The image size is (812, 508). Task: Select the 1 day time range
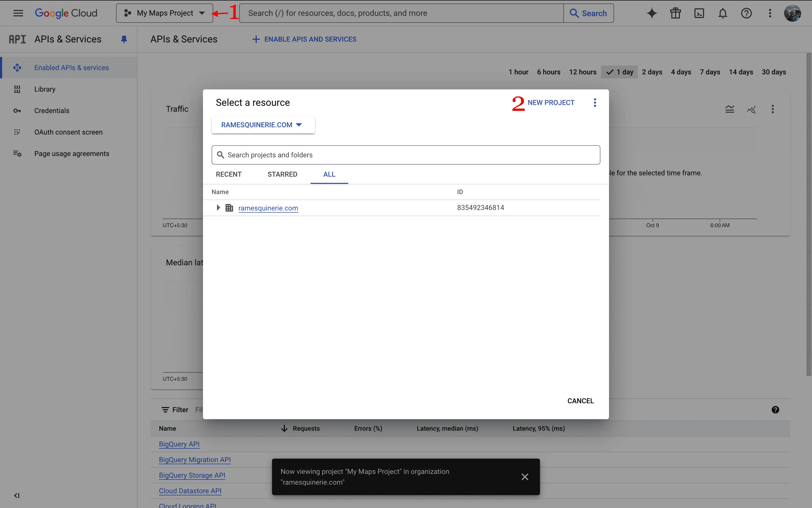tap(619, 72)
